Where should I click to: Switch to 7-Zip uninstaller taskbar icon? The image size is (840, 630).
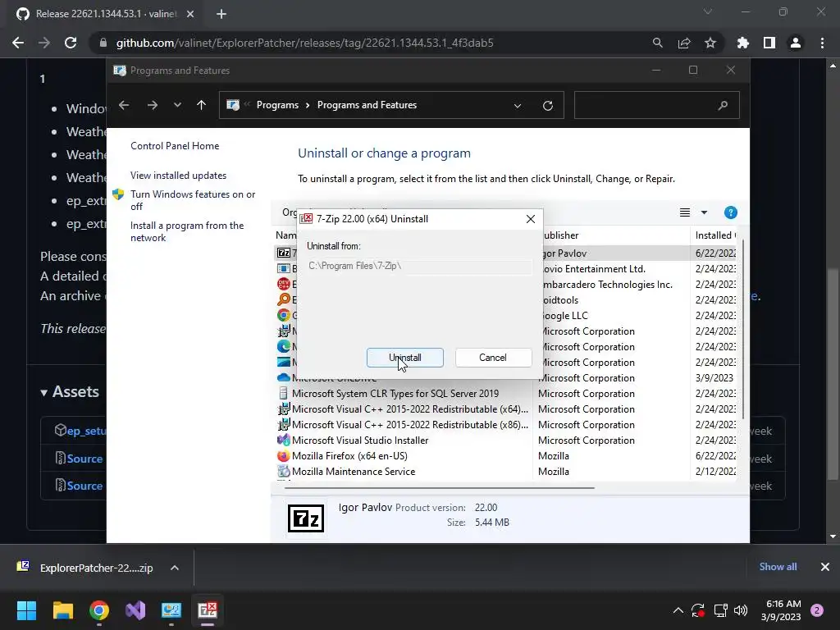(x=208, y=610)
